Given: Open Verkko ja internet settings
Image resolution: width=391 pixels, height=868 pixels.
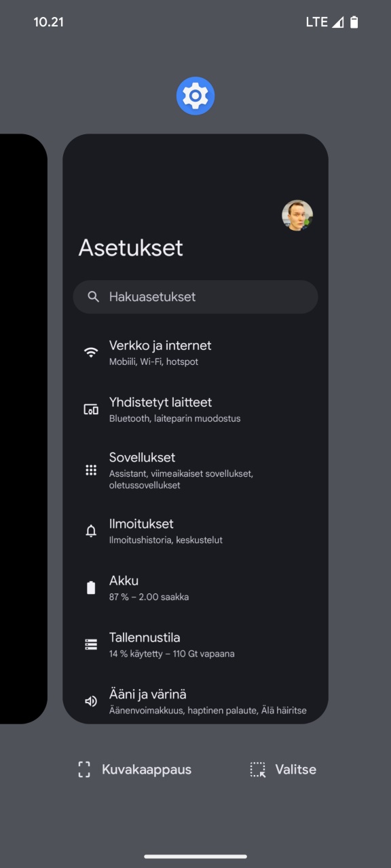Looking at the screenshot, I should coord(195,353).
